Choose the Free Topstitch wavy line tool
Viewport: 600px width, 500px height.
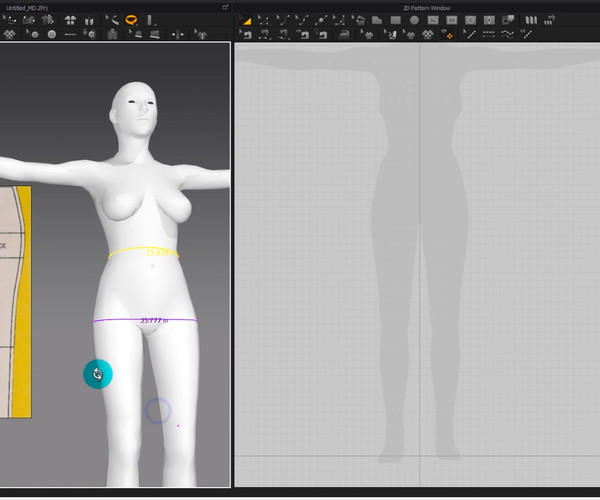507,34
